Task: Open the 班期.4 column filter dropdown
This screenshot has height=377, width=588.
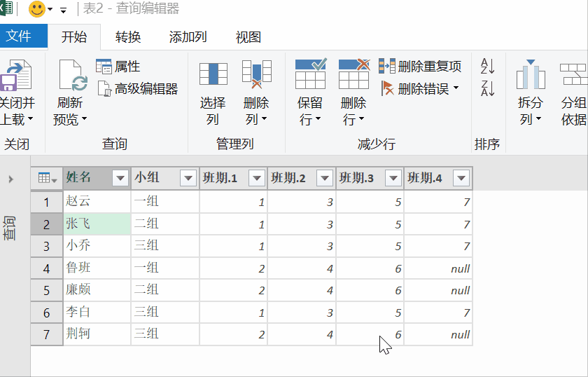Action: 461,178
